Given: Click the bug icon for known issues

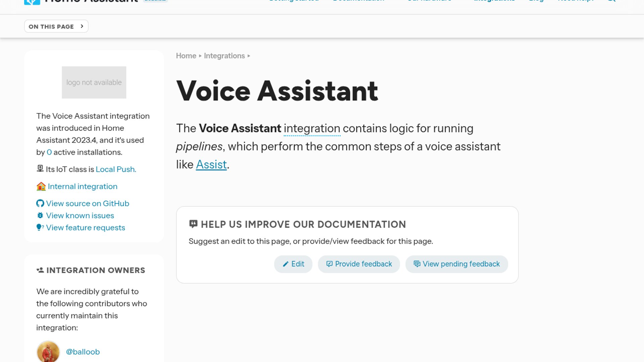Looking at the screenshot, I should [x=40, y=216].
